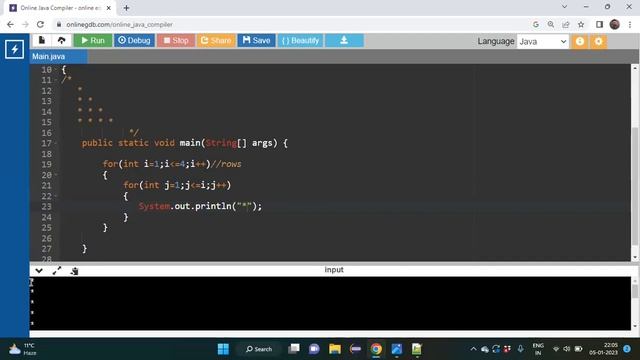Open the Chrome profile avatar

tap(614, 24)
